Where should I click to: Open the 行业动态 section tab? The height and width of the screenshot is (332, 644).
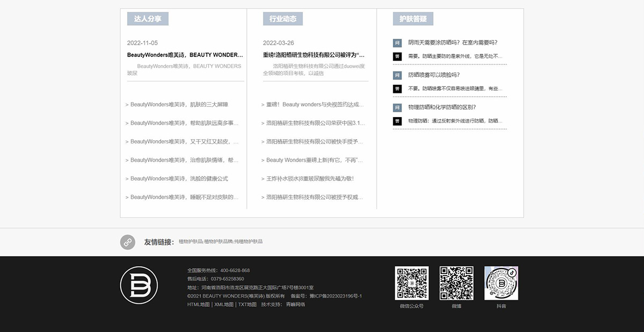(283, 19)
